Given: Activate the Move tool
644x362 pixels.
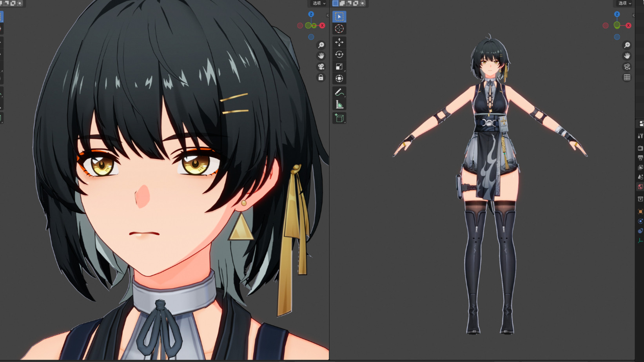Looking at the screenshot, I should click(339, 42).
